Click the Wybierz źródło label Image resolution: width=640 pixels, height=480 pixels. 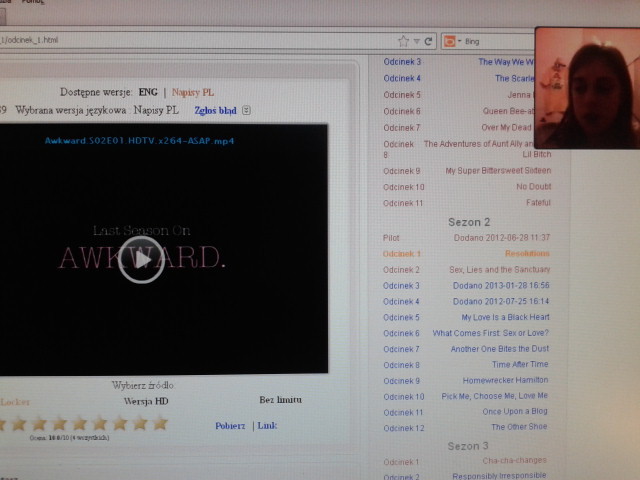pyautogui.click(x=143, y=385)
